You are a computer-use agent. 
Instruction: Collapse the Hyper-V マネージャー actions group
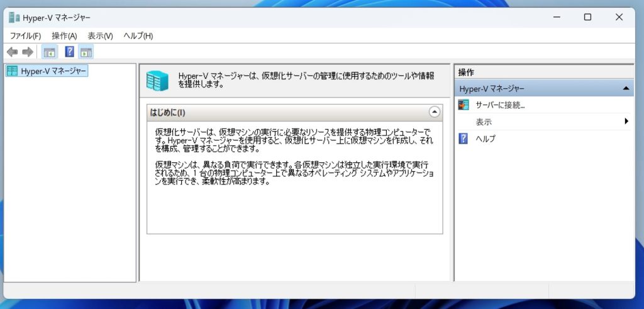tap(626, 88)
